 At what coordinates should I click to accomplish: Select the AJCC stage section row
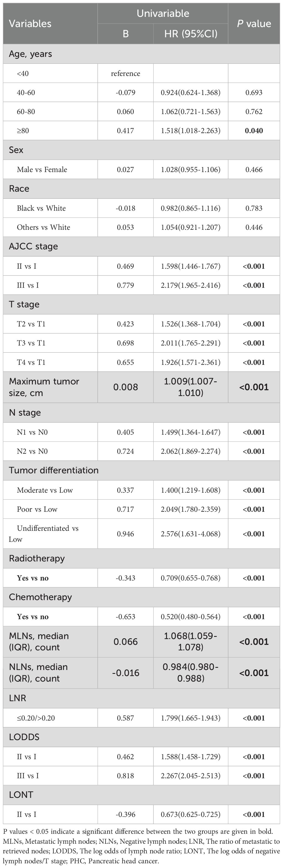tap(141, 247)
